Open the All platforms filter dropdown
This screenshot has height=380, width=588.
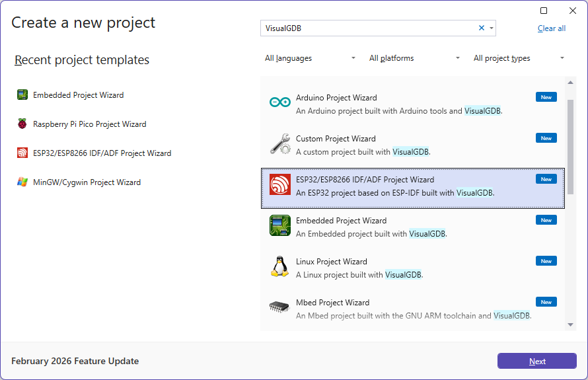click(414, 58)
